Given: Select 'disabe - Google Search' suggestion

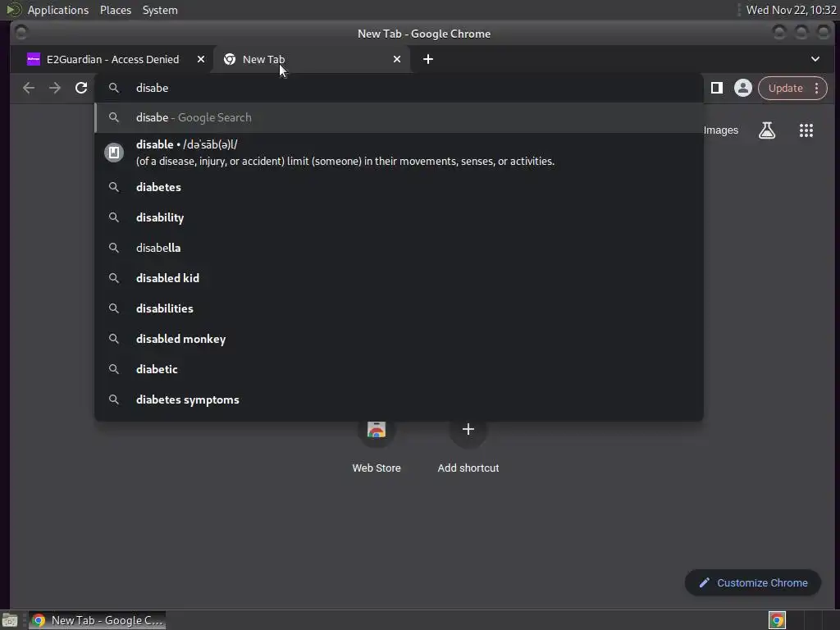Looking at the screenshot, I should tap(399, 117).
